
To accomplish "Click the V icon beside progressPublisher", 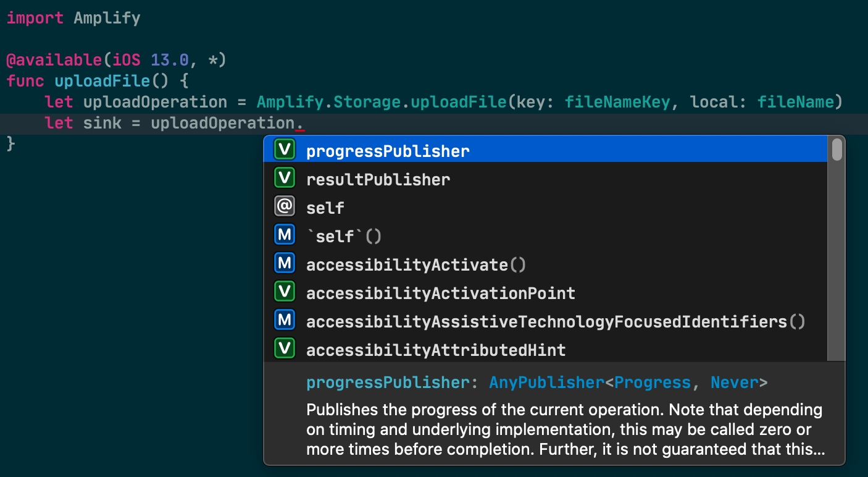I will [285, 150].
